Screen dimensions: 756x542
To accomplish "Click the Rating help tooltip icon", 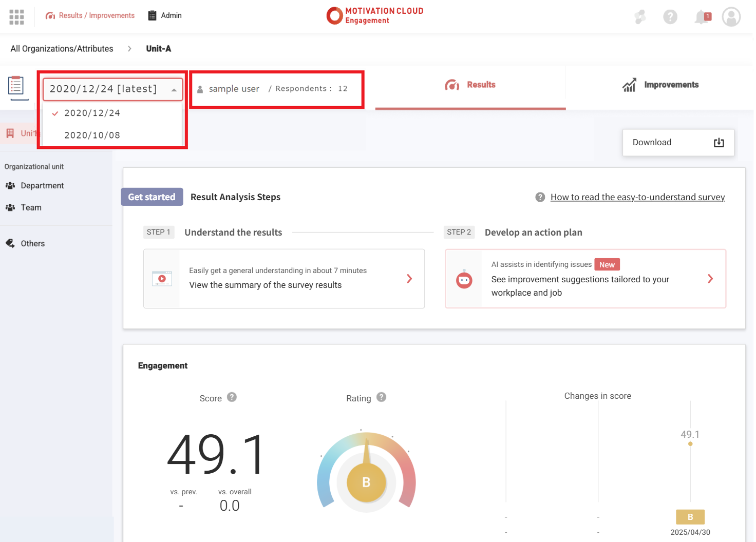I will (381, 397).
